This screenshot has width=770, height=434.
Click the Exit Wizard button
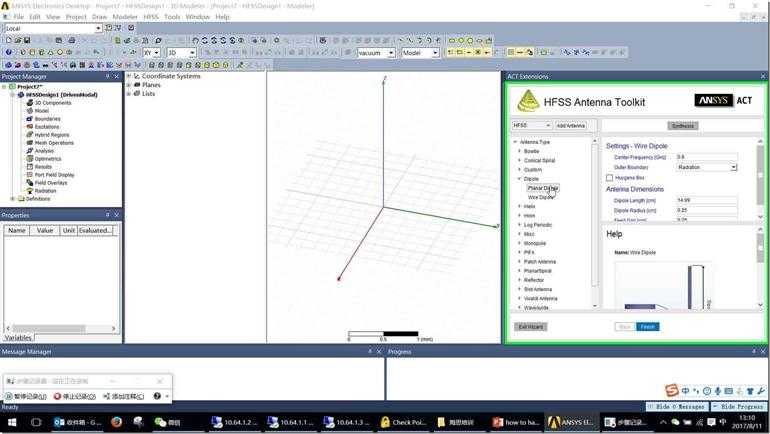click(531, 327)
